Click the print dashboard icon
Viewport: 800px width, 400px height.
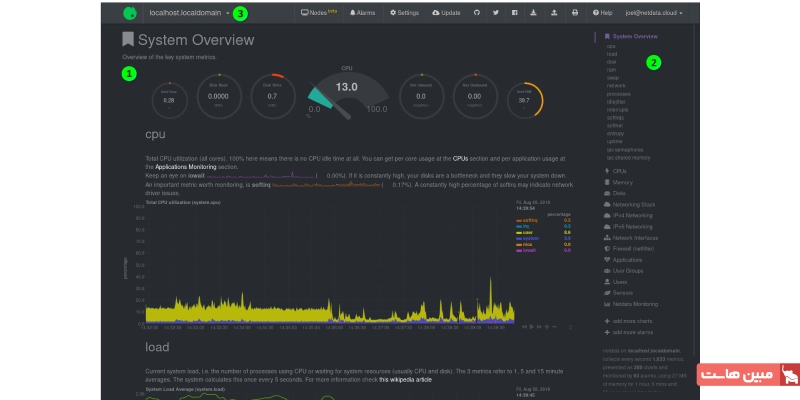click(574, 13)
